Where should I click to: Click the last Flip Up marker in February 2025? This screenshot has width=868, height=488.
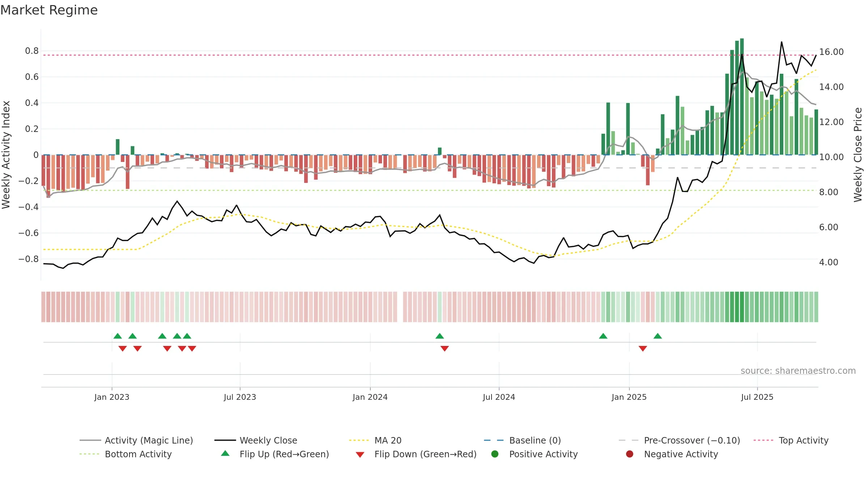pyautogui.click(x=658, y=336)
